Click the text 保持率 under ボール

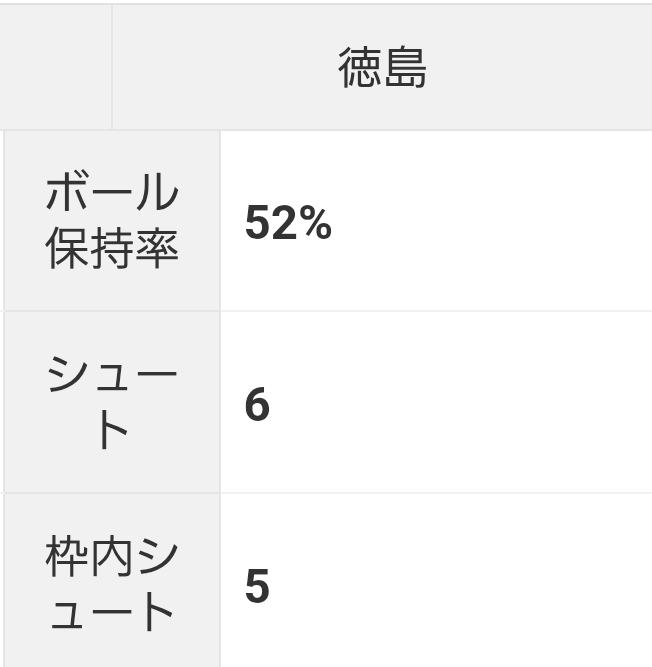coord(112,248)
